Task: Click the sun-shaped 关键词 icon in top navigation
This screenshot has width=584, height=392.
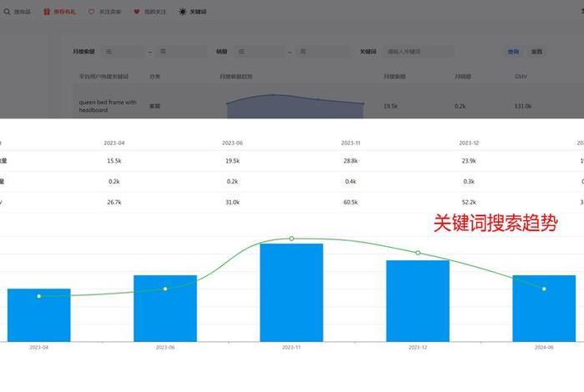Action: pos(183,12)
